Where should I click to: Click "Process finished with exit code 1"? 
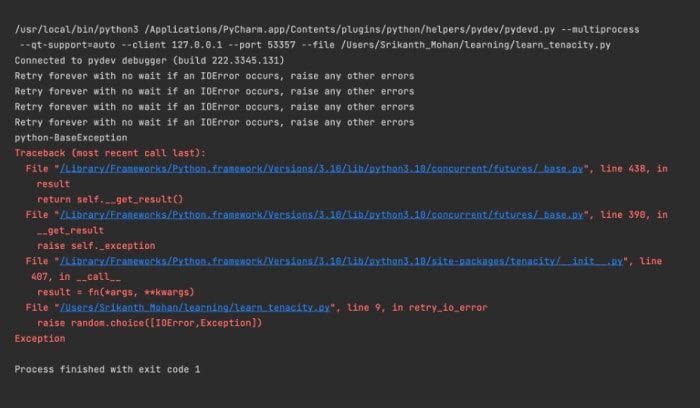tap(107, 369)
